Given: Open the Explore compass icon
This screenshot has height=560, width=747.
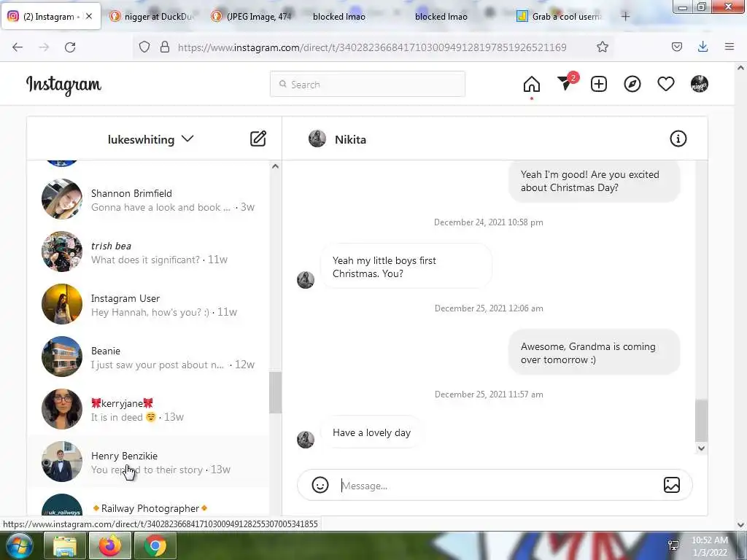Looking at the screenshot, I should pos(632,85).
